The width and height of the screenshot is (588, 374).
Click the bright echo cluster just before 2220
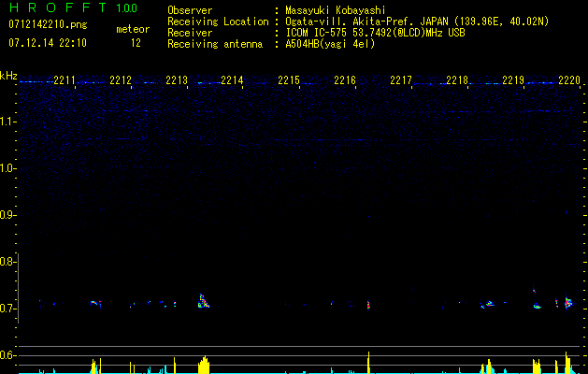point(568,302)
